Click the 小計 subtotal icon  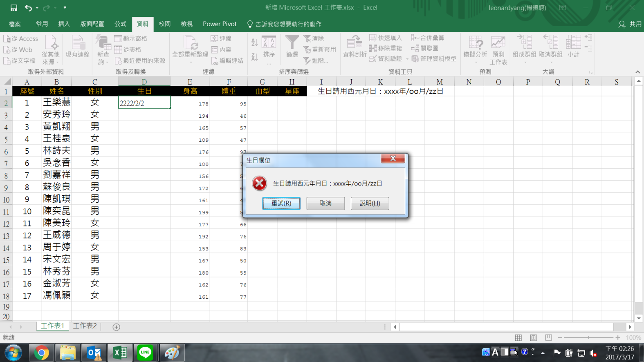coord(573,42)
